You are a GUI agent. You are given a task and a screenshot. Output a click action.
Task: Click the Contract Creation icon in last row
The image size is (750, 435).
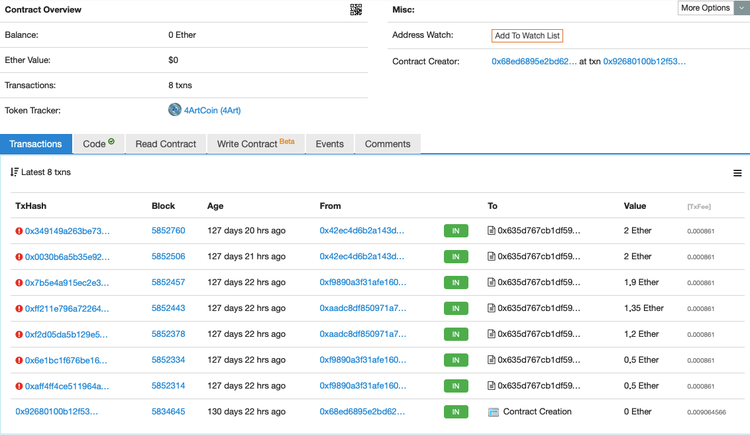coord(493,412)
